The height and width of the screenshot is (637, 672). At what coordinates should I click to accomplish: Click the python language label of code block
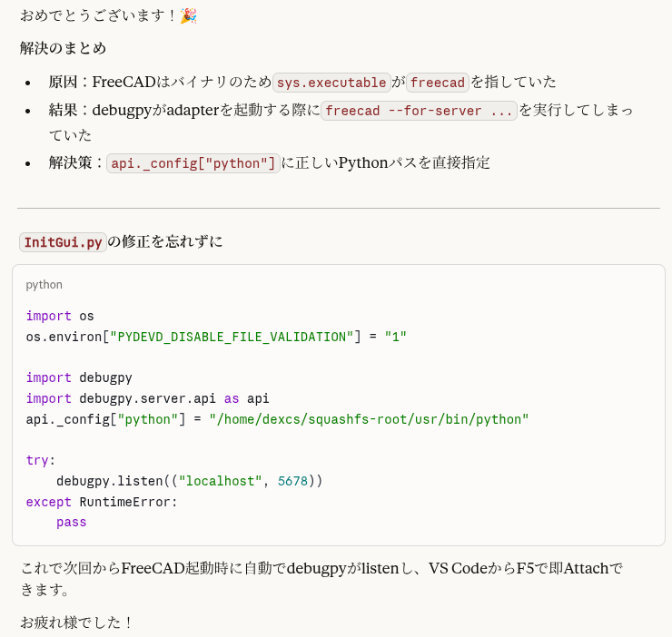[x=44, y=284]
